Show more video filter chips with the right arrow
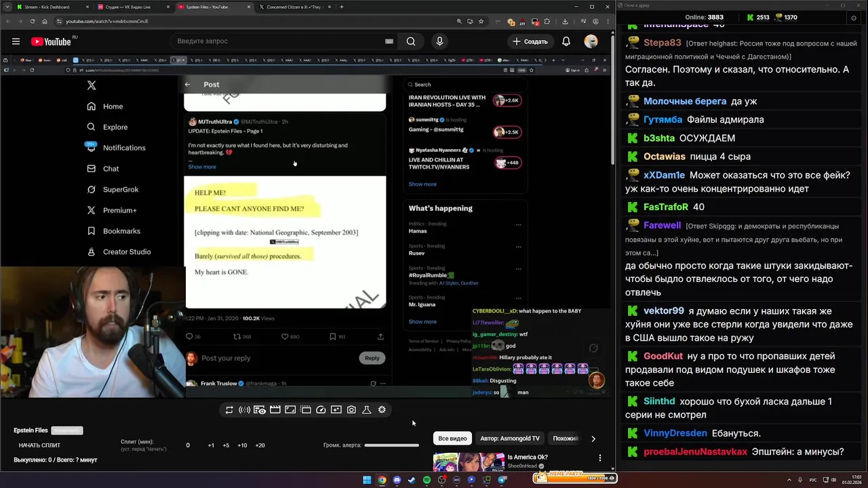This screenshot has width=868, height=488. [x=593, y=439]
